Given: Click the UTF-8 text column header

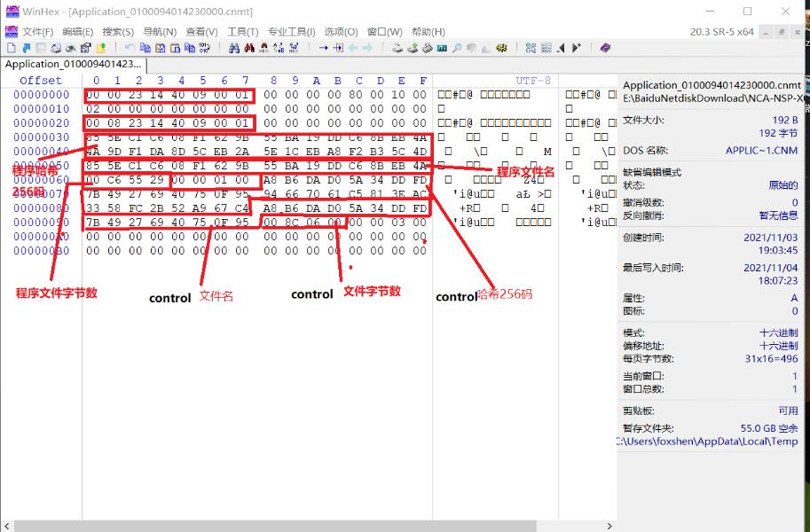Looking at the screenshot, I should (x=532, y=81).
